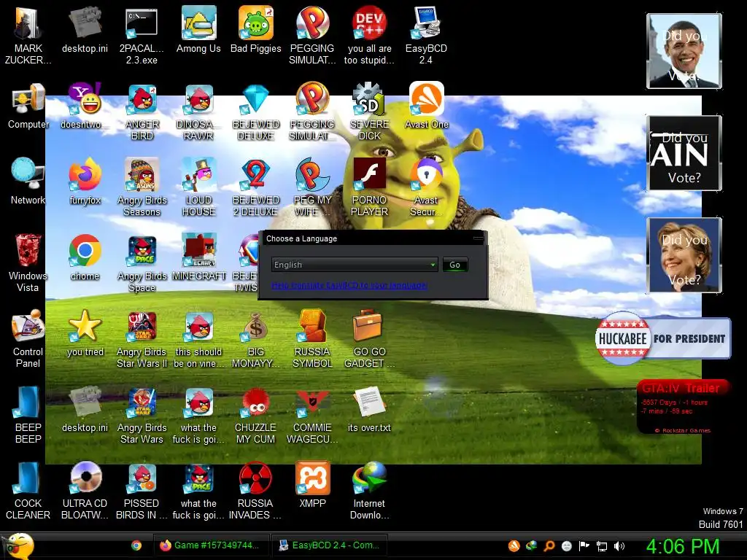Viewport: 747px width, 560px height.
Task: Open the volume speaker tray icon
Action: coord(619,545)
